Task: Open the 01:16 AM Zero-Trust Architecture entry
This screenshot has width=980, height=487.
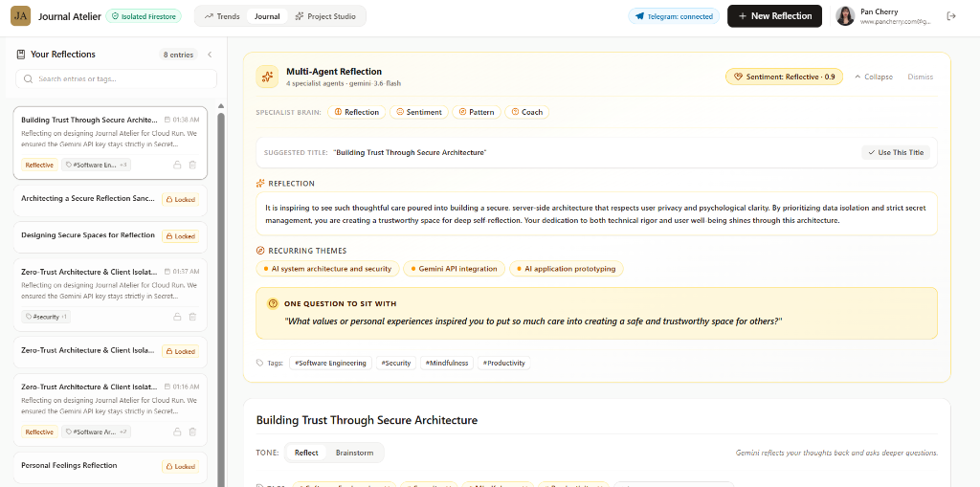Action: point(110,409)
